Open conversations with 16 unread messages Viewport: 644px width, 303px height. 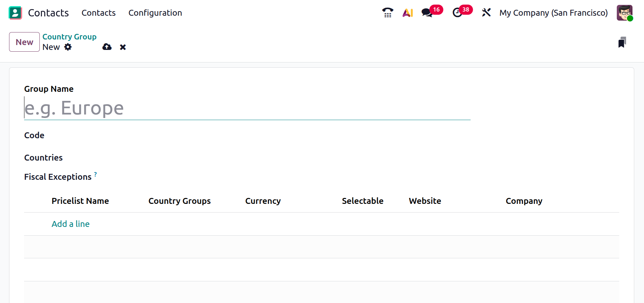coord(427,13)
